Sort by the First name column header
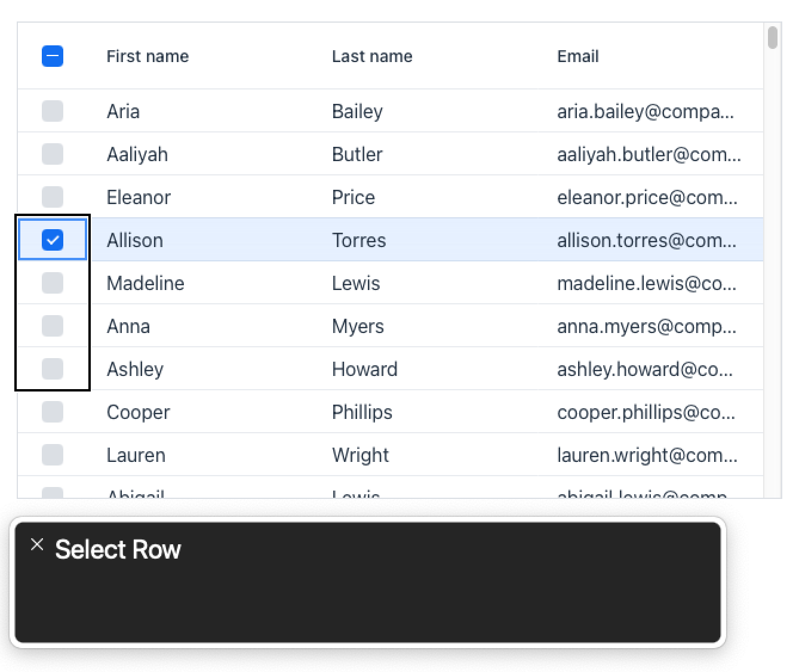The height and width of the screenshot is (672, 799). (x=147, y=56)
